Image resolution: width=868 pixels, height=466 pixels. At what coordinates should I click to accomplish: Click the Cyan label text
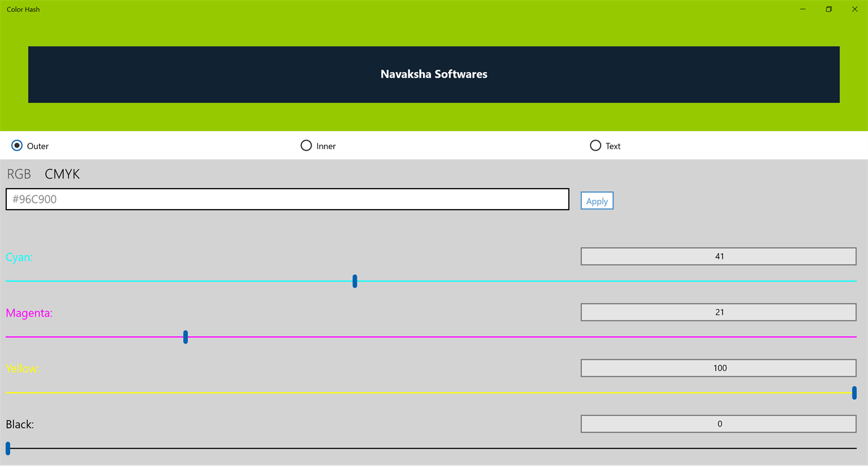pyautogui.click(x=19, y=257)
